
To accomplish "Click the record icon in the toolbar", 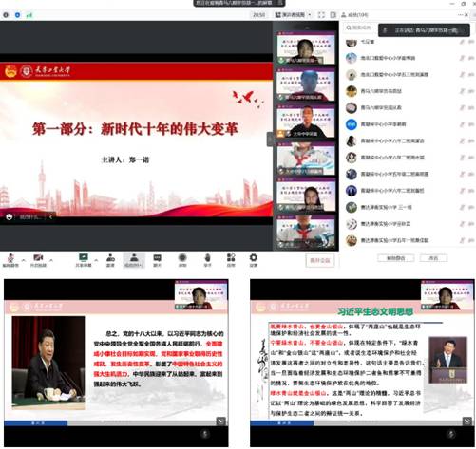I will (x=182, y=261).
